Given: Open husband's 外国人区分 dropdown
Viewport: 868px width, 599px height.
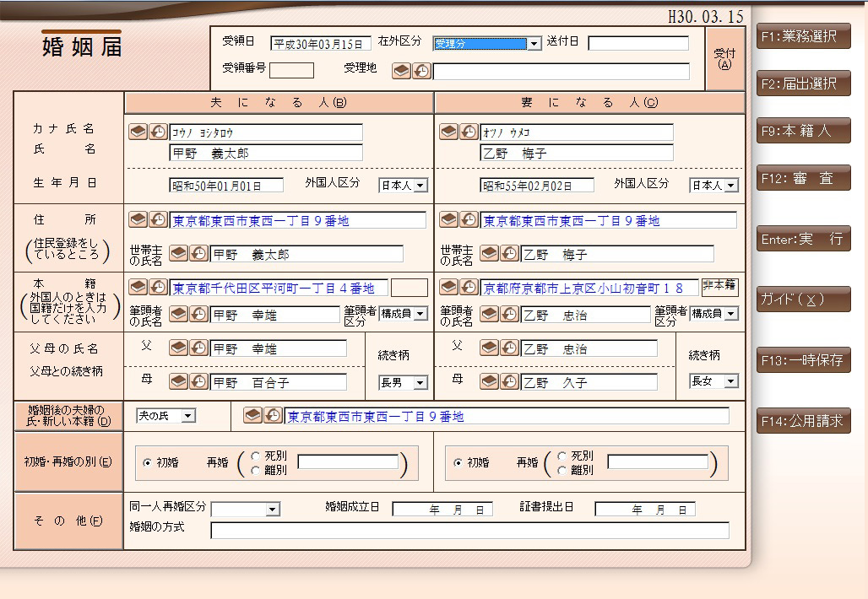Looking at the screenshot, I should tap(420, 186).
